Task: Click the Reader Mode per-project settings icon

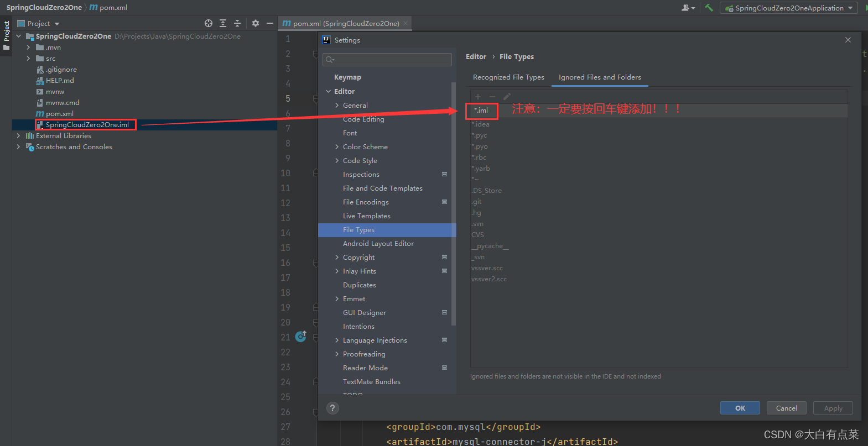Action: (444, 368)
